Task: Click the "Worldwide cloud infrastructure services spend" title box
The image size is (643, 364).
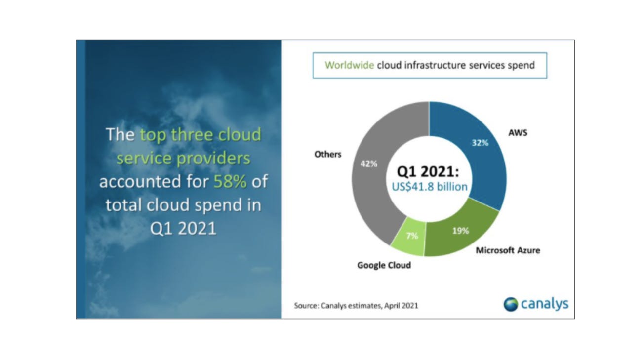Action: [430, 65]
